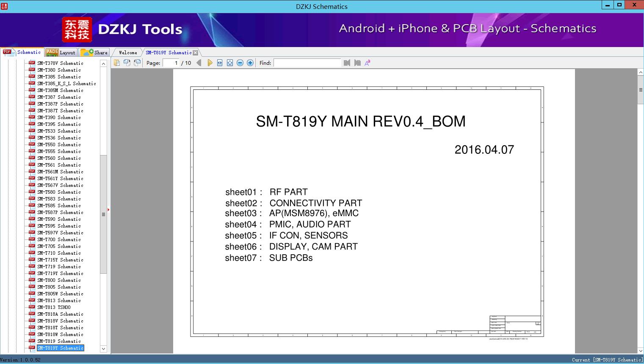Click the 'sheet06 : DISPLAY, CAM PART' line

(291, 247)
